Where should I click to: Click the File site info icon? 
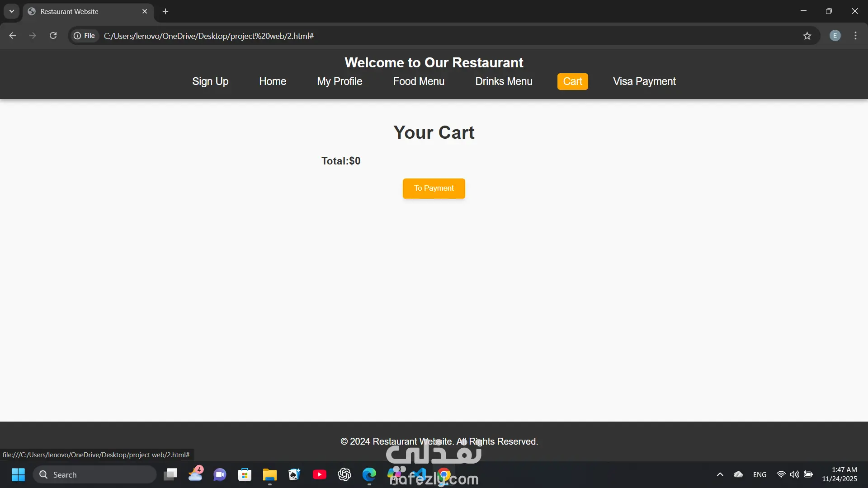pyautogui.click(x=85, y=36)
